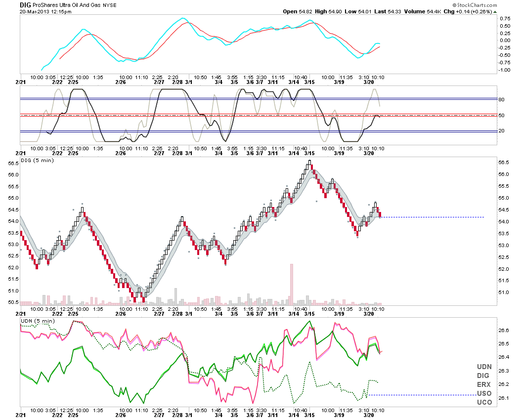Select DIG in the symbol legend list
This screenshot has width=519, height=420.
point(483,376)
